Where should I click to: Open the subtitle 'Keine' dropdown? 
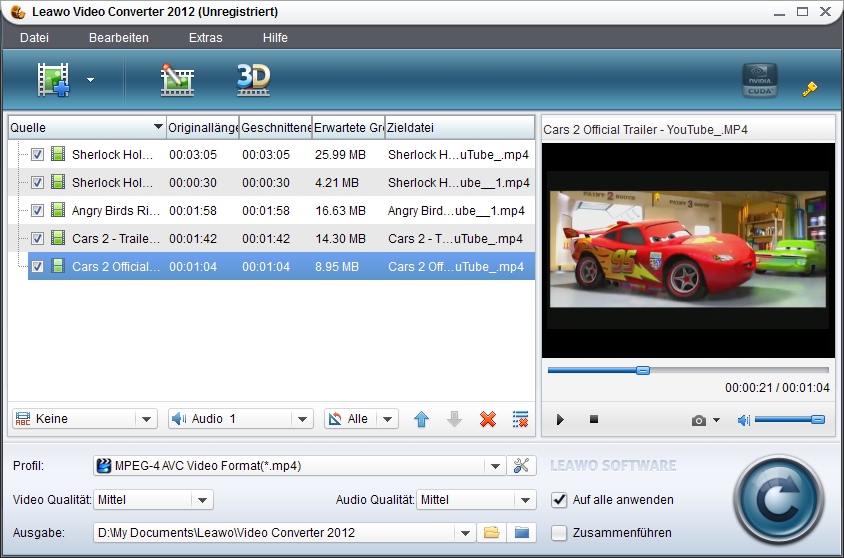pos(146,419)
